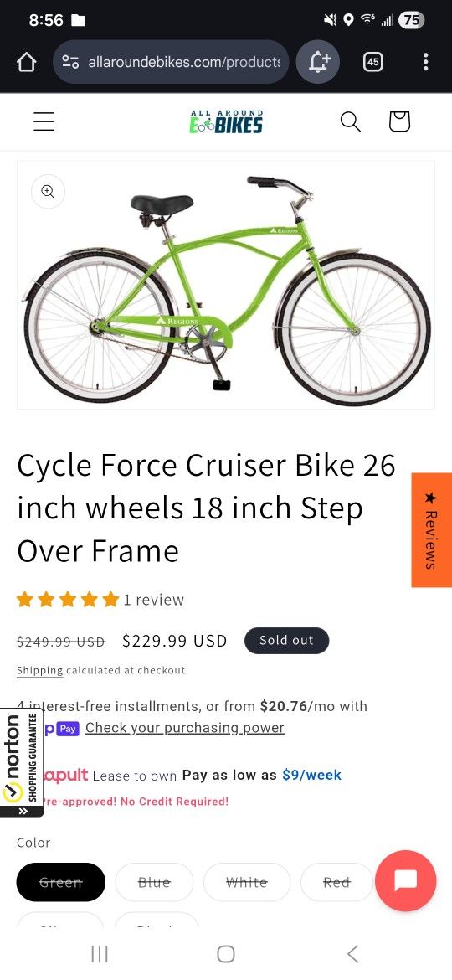452x980 pixels.
Task: Open the tab switcher showing 45
Action: click(372, 62)
